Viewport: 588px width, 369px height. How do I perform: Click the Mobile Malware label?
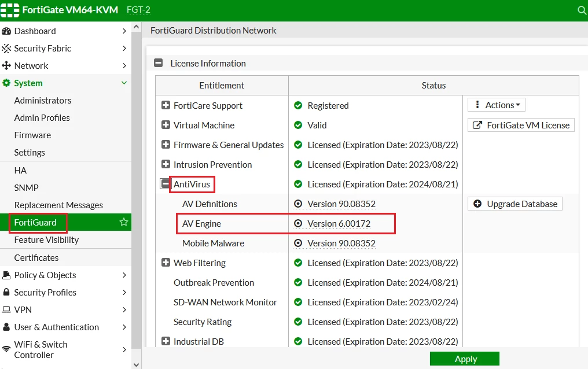(x=214, y=243)
